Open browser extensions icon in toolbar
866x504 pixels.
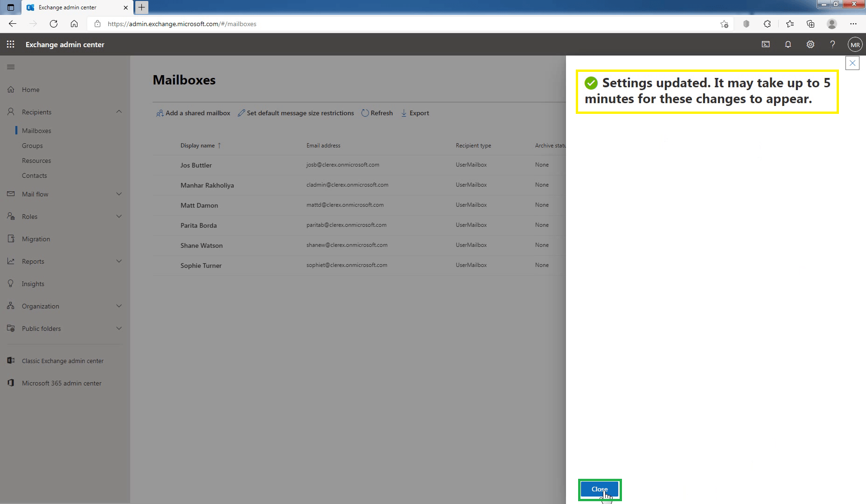(768, 24)
